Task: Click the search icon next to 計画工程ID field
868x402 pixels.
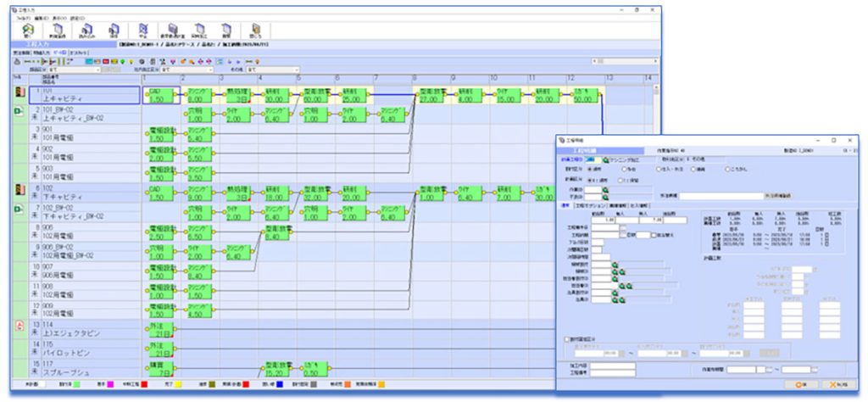Action: (606, 159)
